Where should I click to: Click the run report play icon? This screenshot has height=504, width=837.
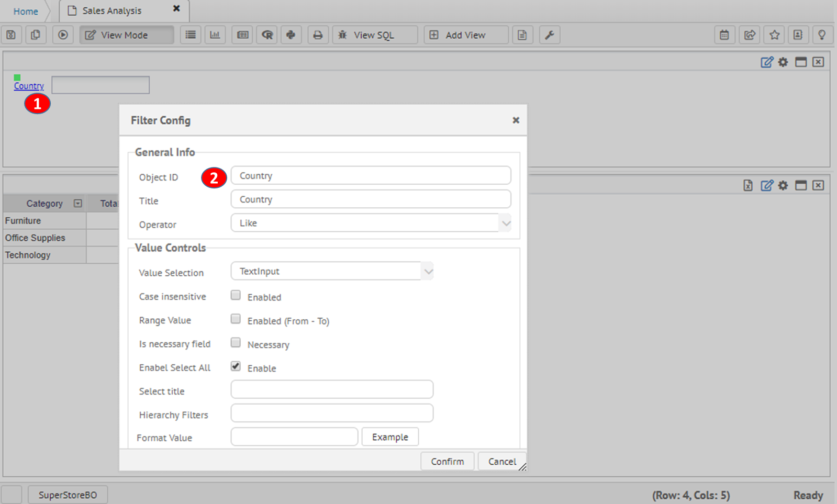point(63,35)
